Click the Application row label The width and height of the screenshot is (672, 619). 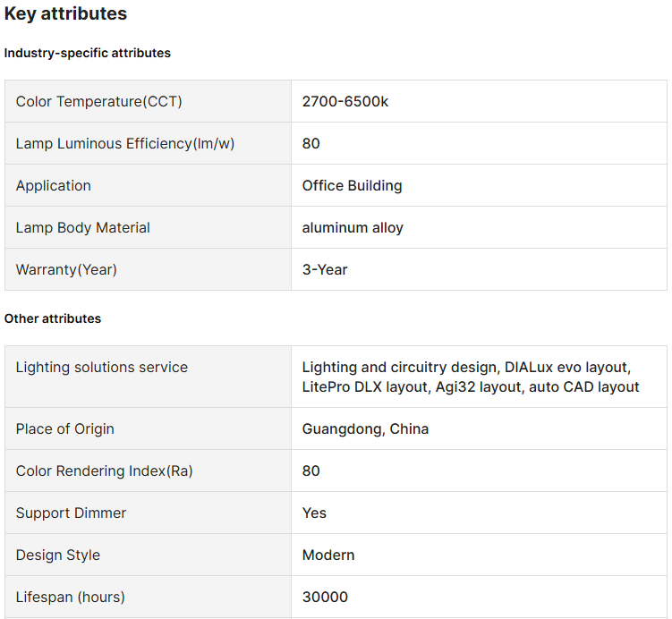point(54,186)
